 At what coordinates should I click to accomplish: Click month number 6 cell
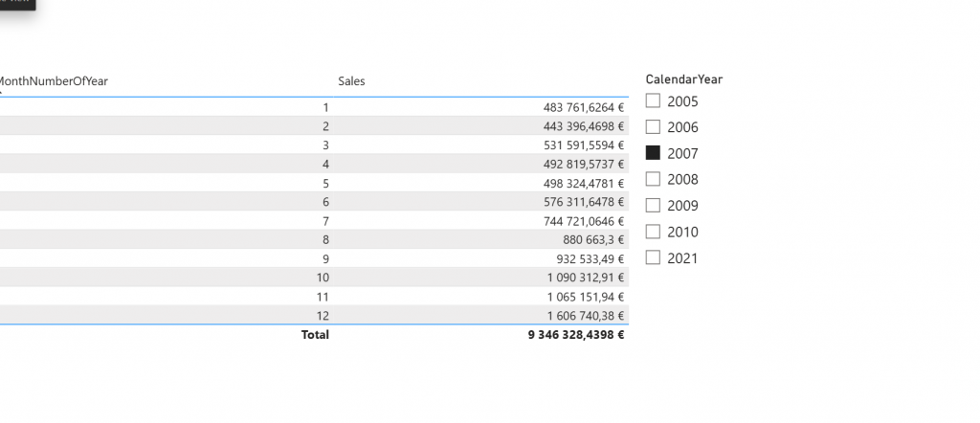(x=325, y=202)
